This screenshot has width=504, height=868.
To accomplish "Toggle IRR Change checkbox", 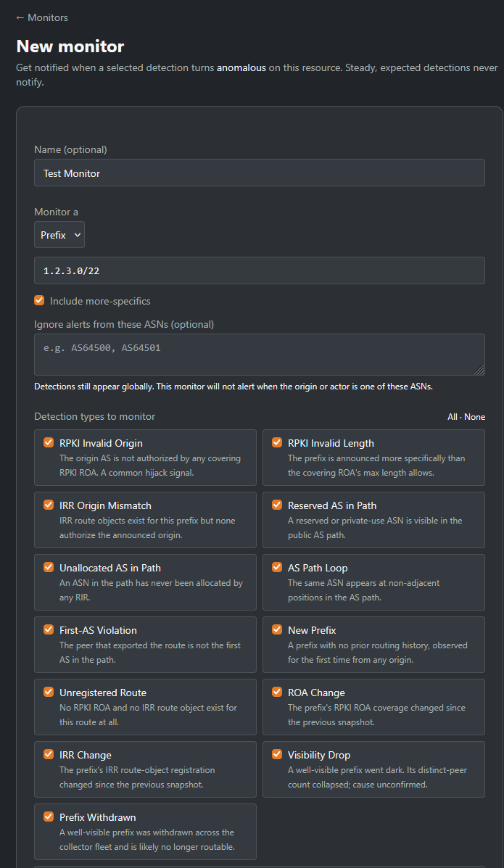I will point(49,754).
